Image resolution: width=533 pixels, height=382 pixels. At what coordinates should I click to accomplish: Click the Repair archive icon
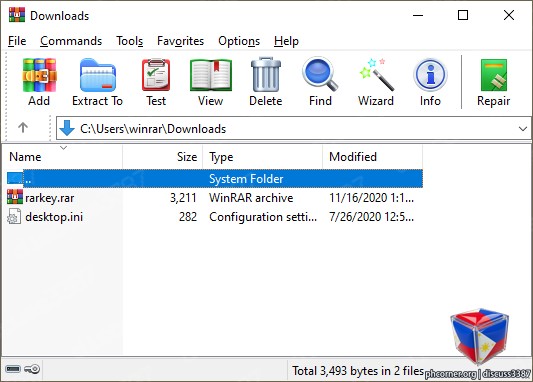tap(494, 75)
